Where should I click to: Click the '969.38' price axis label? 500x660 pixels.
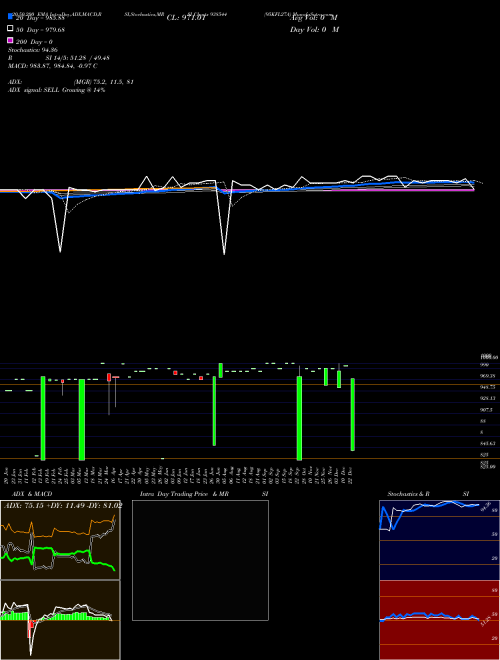pyautogui.click(x=487, y=376)
